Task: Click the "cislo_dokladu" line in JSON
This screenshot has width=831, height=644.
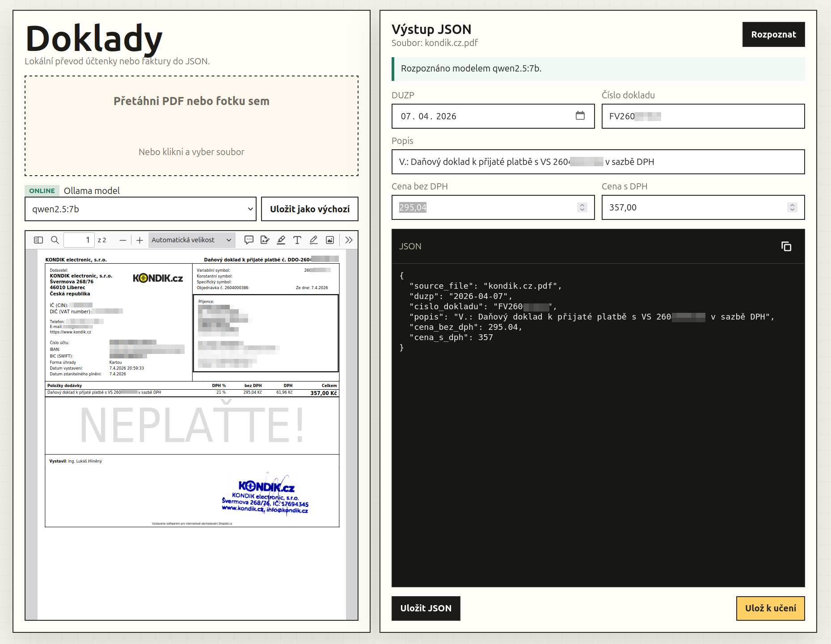Action: 483,307
